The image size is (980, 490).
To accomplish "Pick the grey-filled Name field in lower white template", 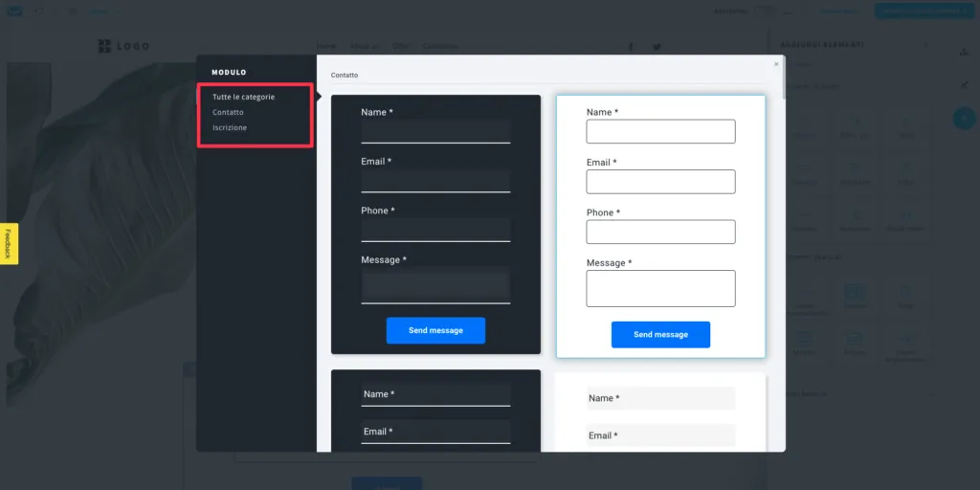I will click(x=660, y=398).
